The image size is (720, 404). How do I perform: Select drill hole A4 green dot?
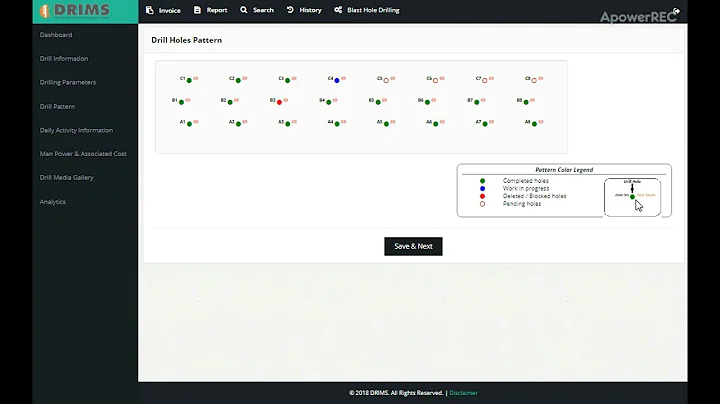click(x=337, y=124)
